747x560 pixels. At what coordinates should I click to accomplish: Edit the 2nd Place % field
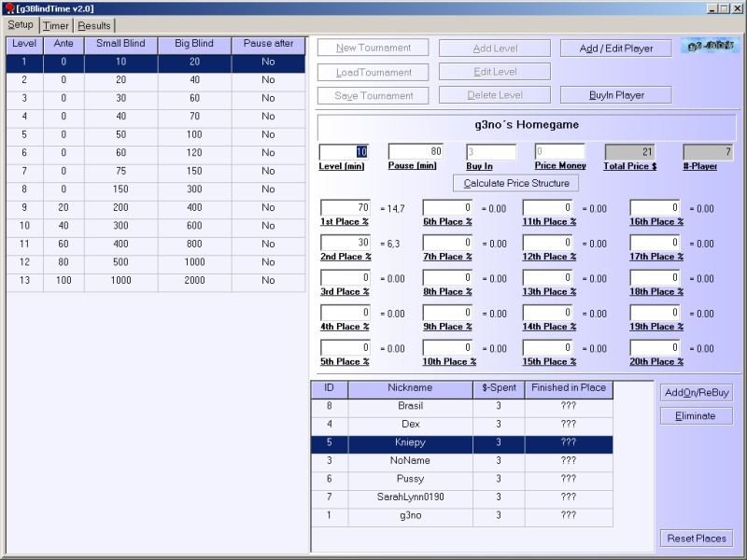coord(345,243)
